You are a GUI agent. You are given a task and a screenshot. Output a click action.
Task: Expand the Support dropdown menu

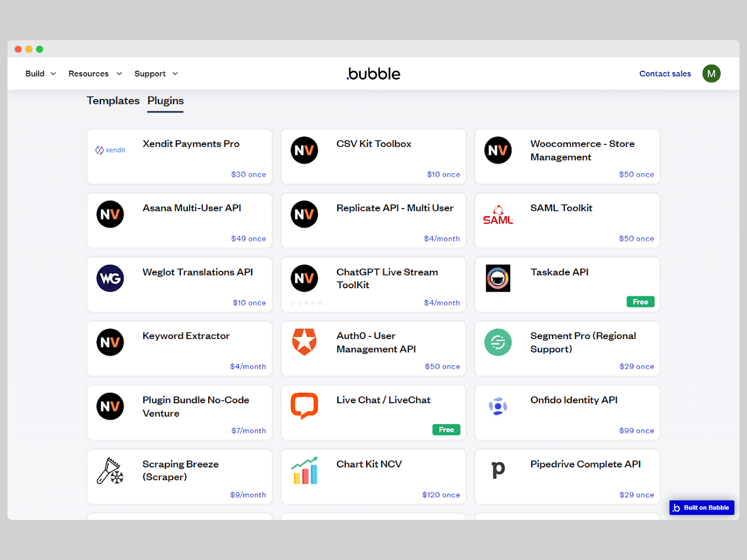click(156, 74)
